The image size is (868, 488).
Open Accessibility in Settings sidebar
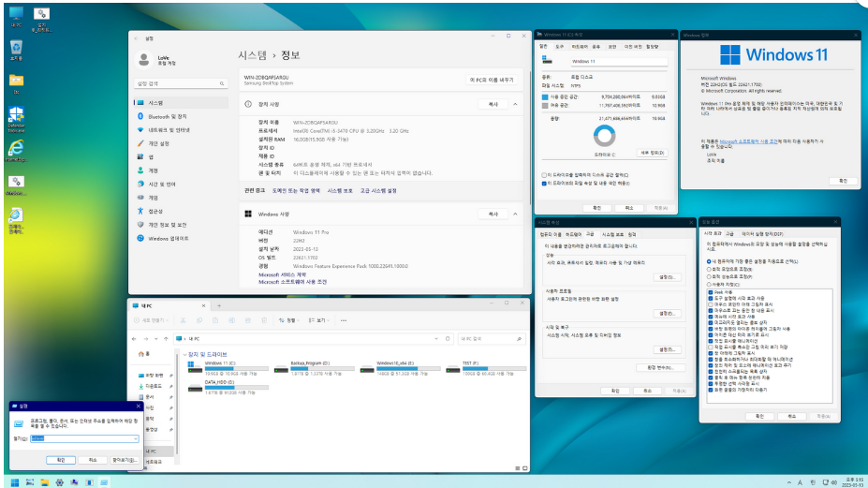[x=181, y=211]
